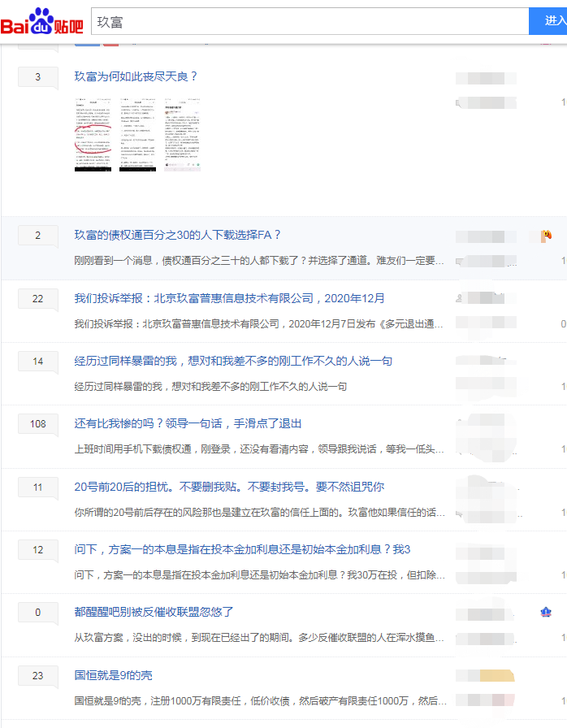Click reply count 3 box
Viewport: 567px width, 728px height.
(x=38, y=77)
